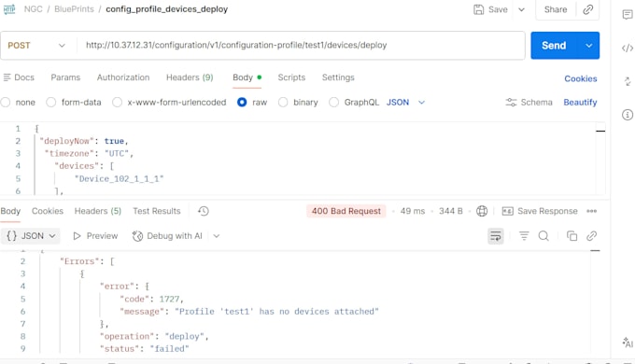Click the Save Response icon
Viewport: 635px width, 364px height.
[x=507, y=211]
